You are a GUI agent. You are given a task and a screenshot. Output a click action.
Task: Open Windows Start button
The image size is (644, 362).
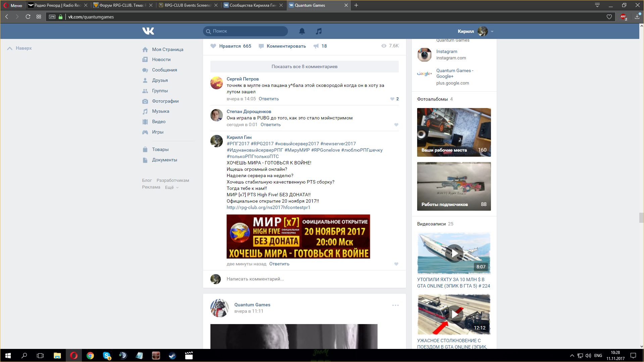8,356
